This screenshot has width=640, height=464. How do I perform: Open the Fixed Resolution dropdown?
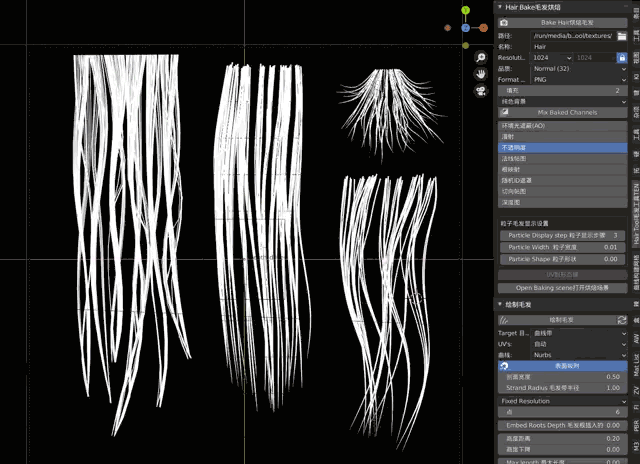tap(563, 401)
